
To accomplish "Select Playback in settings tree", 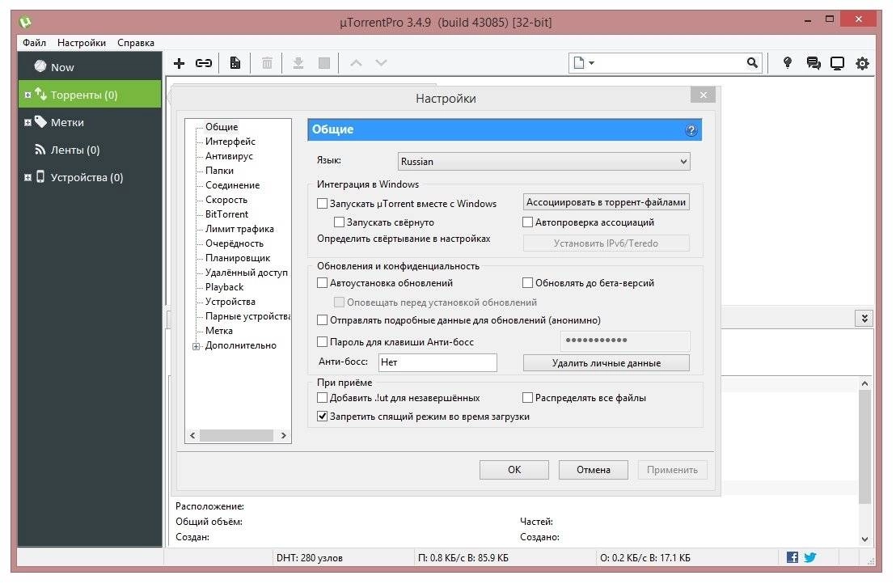I will pos(225,287).
